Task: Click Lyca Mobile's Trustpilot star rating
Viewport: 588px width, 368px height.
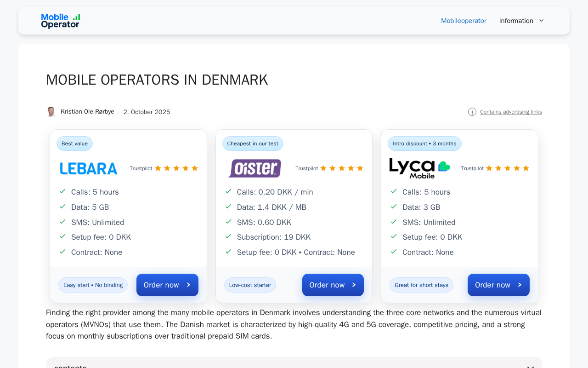Action: coord(508,168)
